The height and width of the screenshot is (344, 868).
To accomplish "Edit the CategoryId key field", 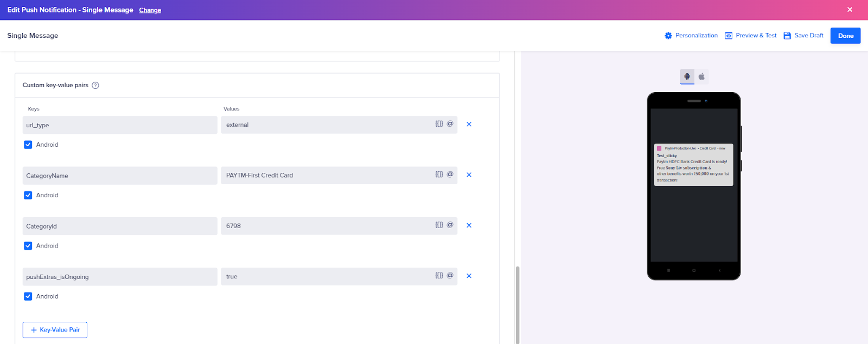I will [x=120, y=226].
